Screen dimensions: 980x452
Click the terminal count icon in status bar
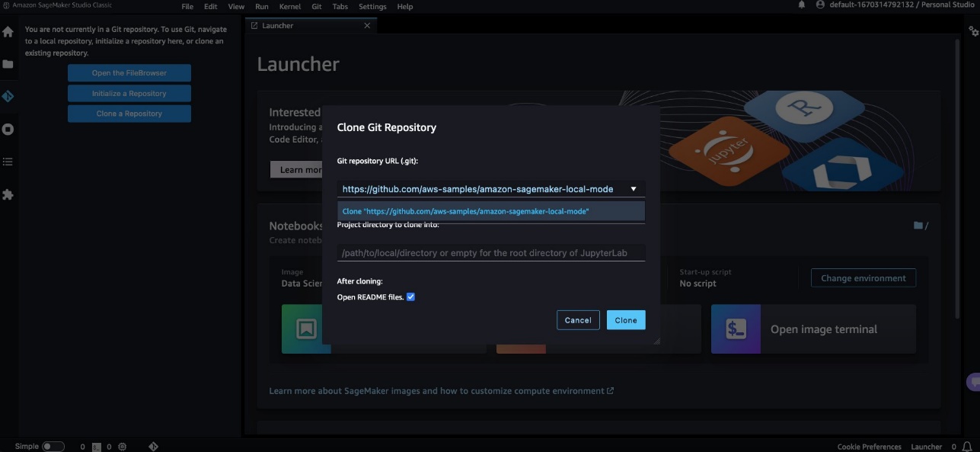point(97,447)
